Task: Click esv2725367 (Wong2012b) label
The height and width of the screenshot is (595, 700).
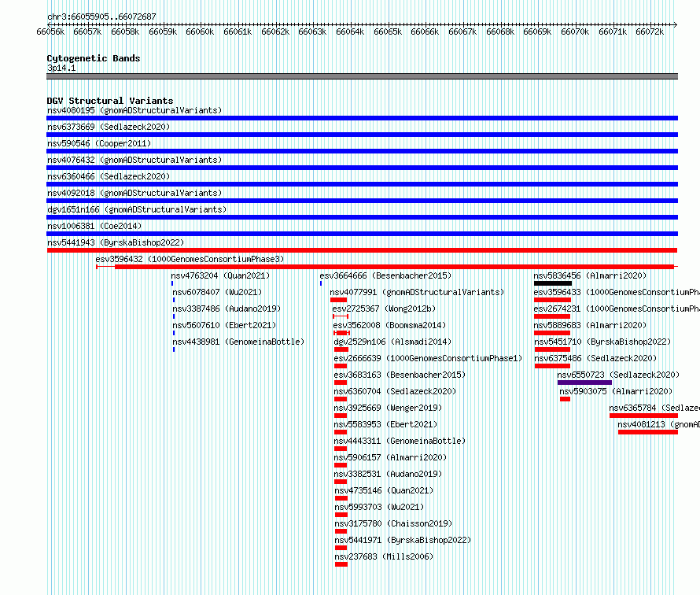Action: point(384,309)
